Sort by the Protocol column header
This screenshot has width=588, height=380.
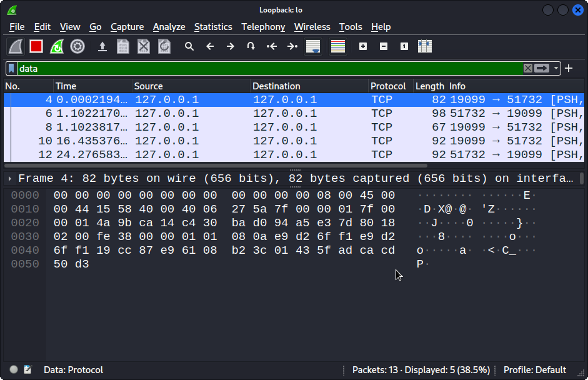pos(391,86)
